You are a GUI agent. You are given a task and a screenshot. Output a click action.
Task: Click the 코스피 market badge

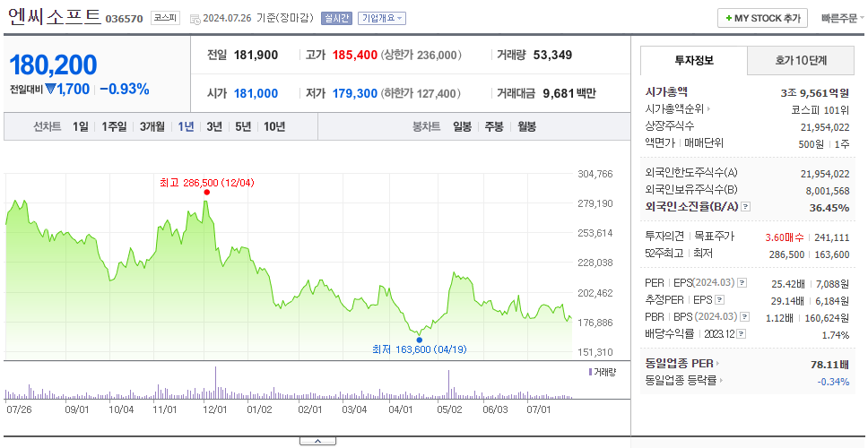click(166, 18)
